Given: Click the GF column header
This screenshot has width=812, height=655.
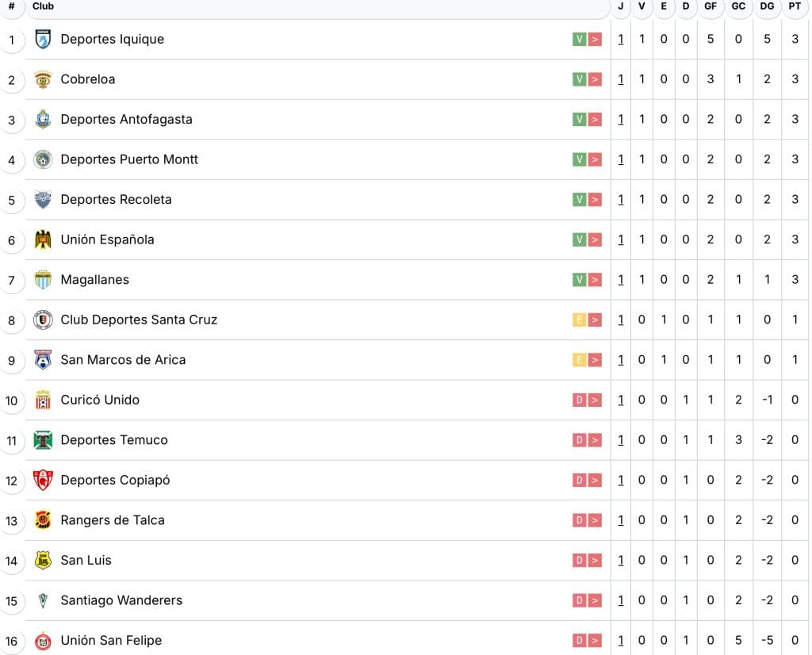Looking at the screenshot, I should (x=710, y=6).
